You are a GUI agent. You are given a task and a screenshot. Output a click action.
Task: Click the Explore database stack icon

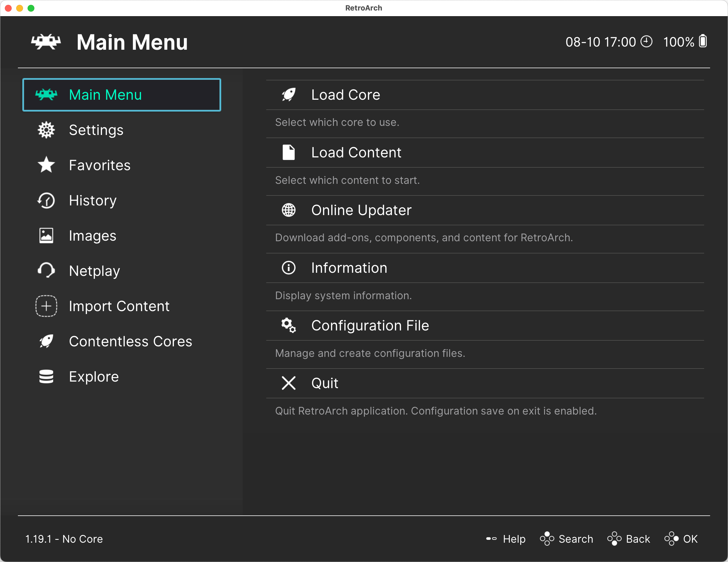click(x=46, y=377)
